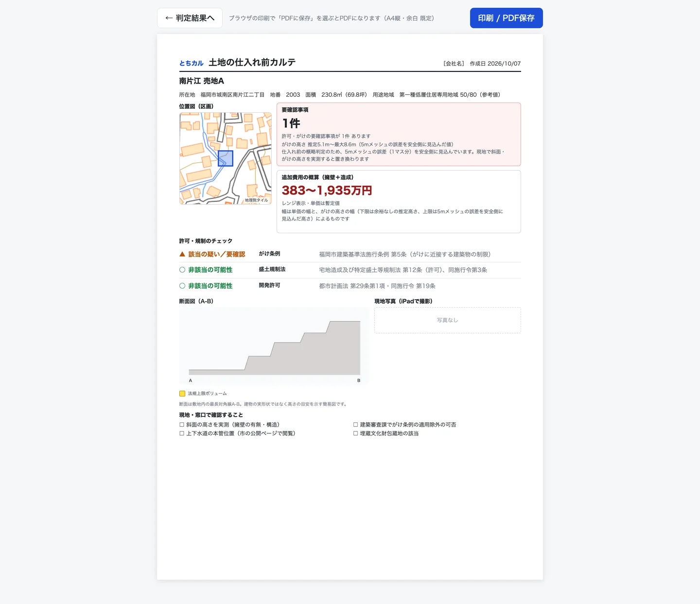Click the 追加費用の概算（擁壁＋造成） heading

coord(318,177)
